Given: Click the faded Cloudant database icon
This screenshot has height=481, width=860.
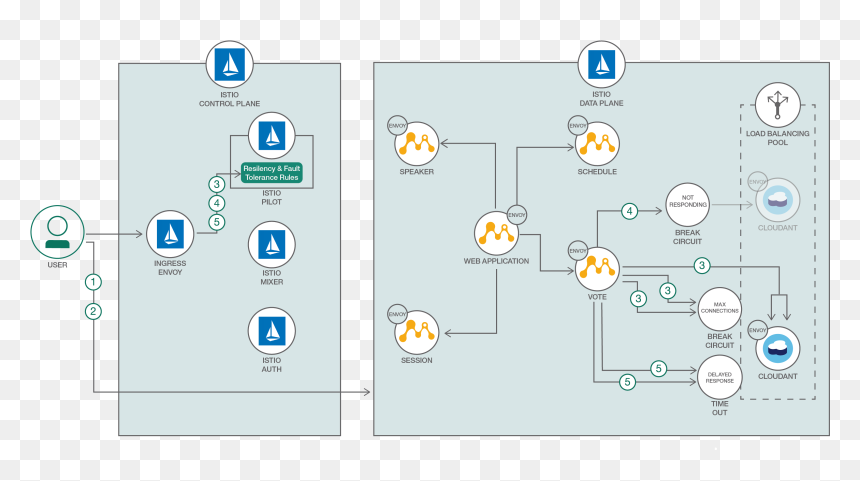Looking at the screenshot, I should (x=778, y=200).
